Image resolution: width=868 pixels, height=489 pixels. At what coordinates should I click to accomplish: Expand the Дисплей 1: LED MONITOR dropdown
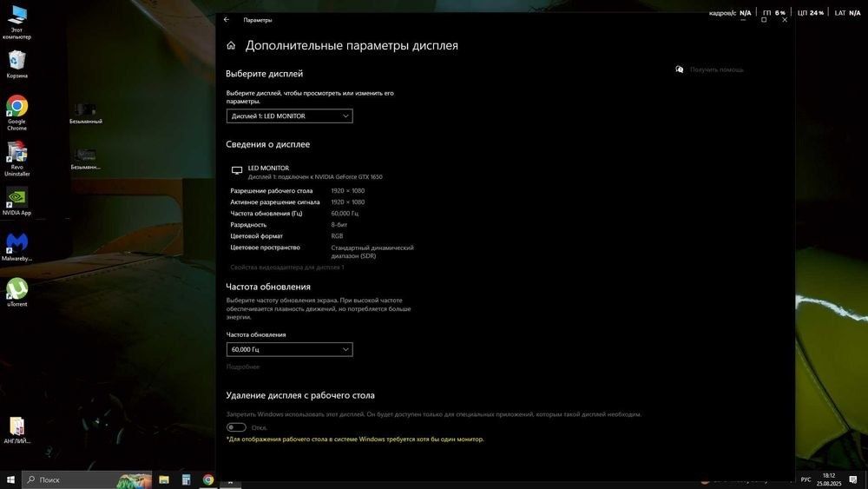coord(290,116)
